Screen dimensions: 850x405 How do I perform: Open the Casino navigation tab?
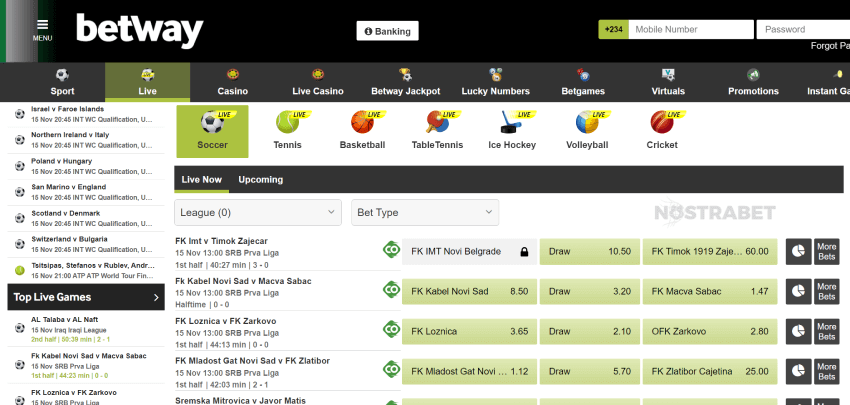pyautogui.click(x=233, y=82)
